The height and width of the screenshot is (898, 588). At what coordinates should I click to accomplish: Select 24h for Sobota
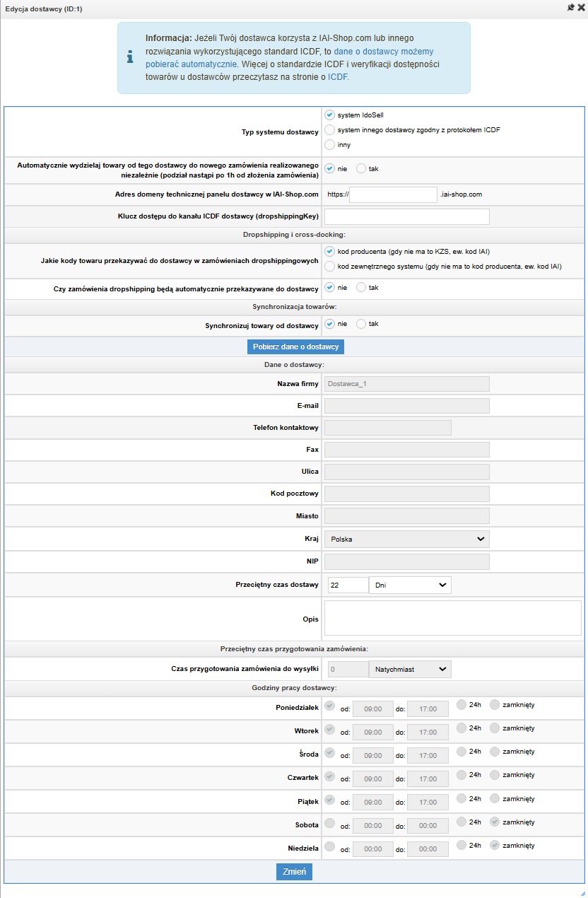point(461,822)
